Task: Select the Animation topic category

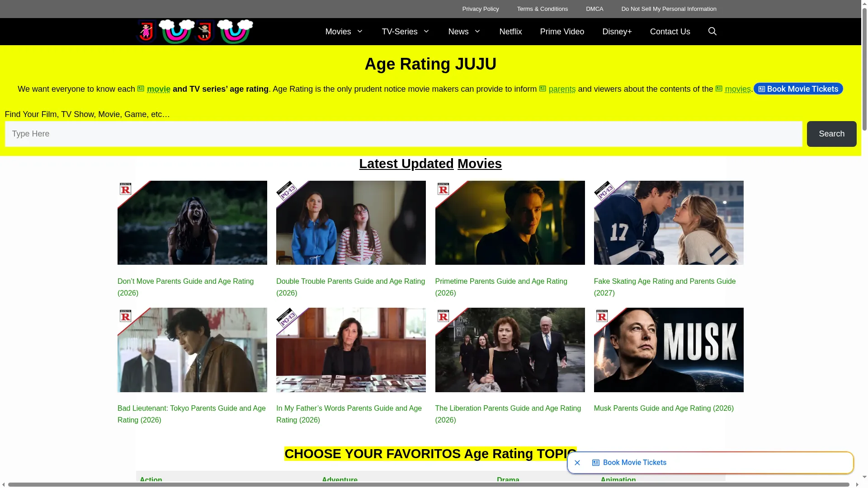Action: coord(618,480)
